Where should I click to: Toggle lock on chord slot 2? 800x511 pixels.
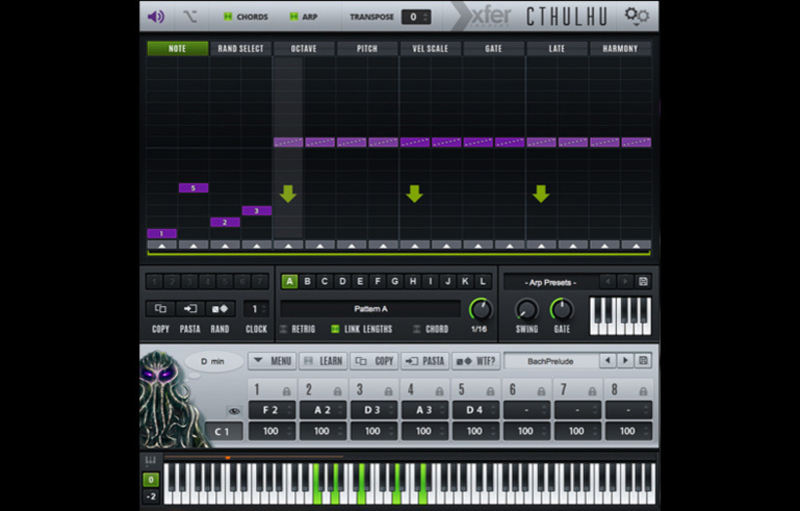pos(337,391)
